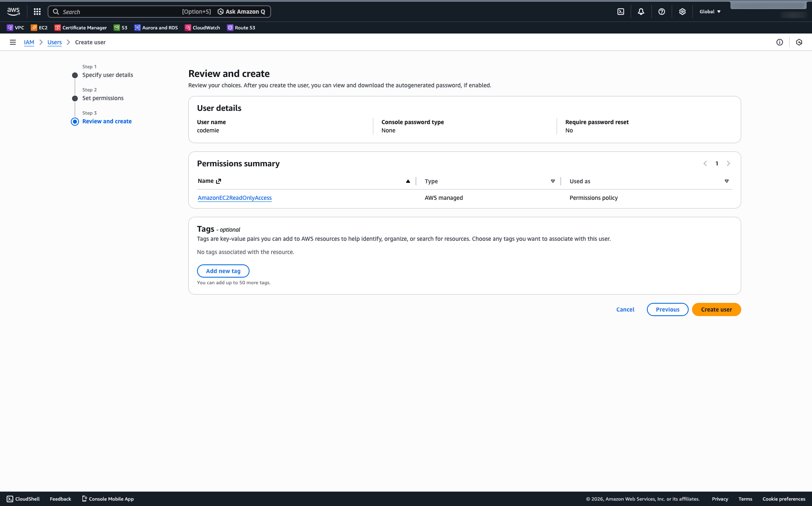Screen dimensions: 812x506
Task: Open console settings with the gear icon
Action: (x=682, y=11)
